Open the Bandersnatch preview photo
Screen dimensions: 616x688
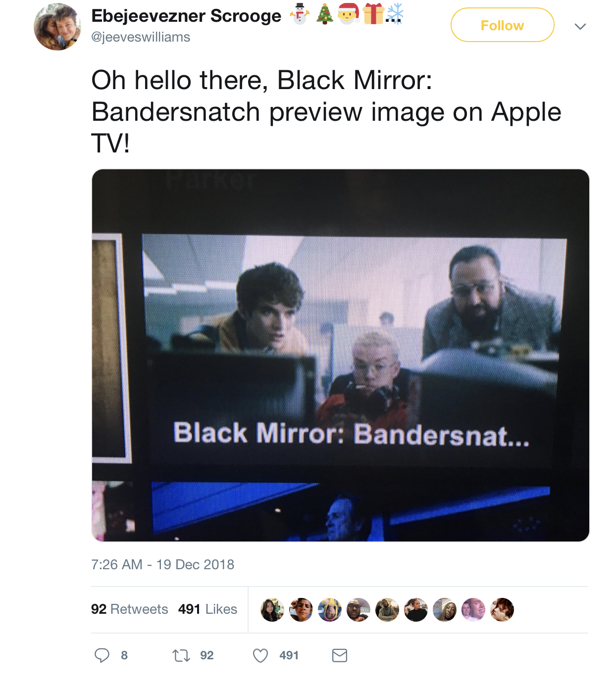341,355
